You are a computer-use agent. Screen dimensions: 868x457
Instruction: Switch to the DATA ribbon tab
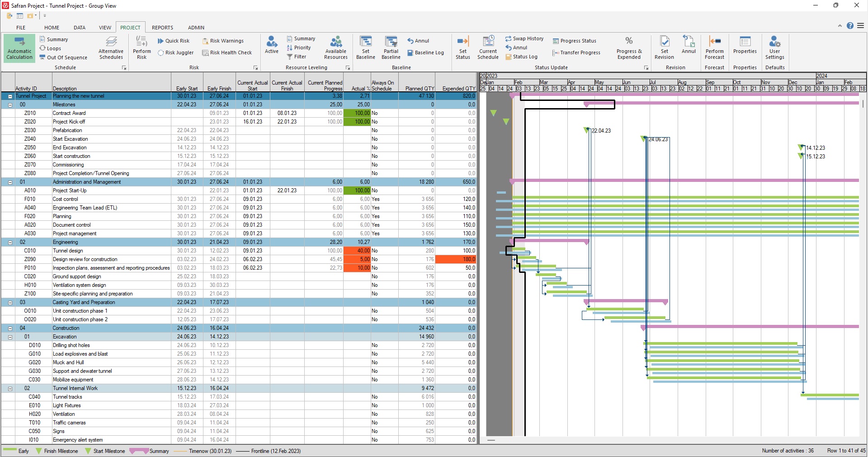click(x=80, y=28)
